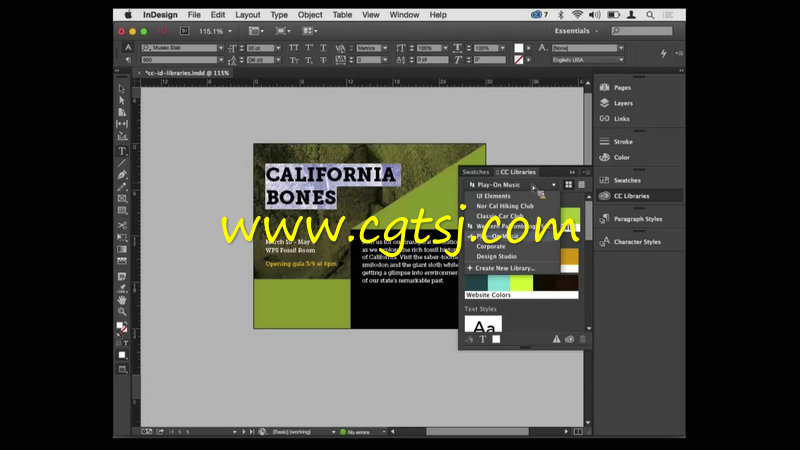Select the Rectangle tool

click(x=121, y=210)
